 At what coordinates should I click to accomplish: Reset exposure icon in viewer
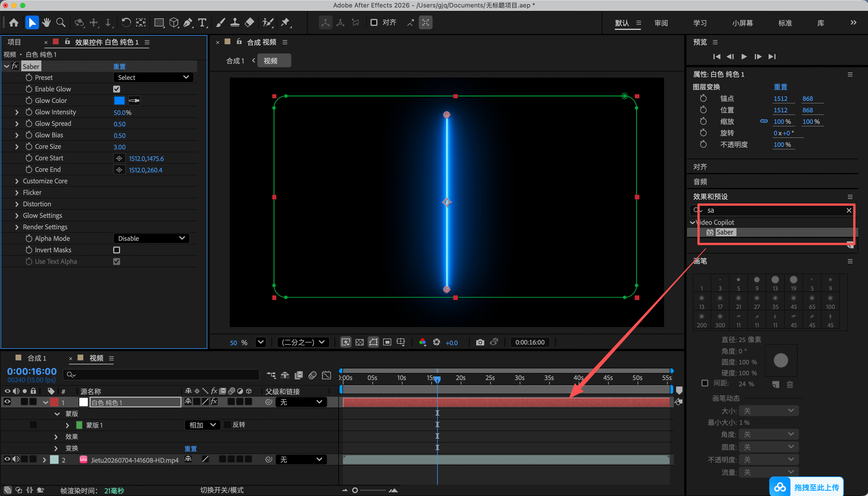[436, 342]
